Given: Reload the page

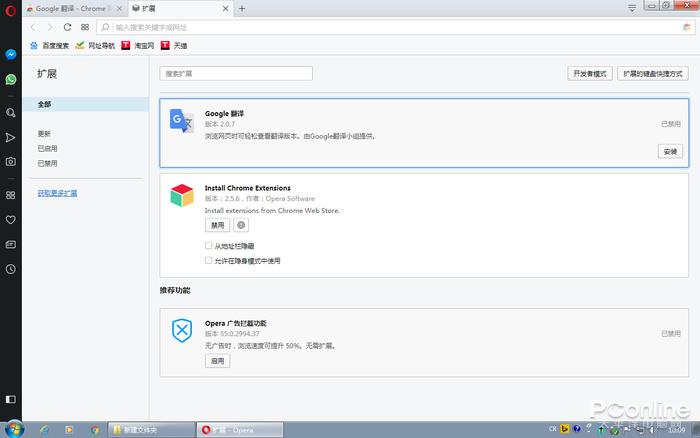Looking at the screenshot, I should [67, 27].
